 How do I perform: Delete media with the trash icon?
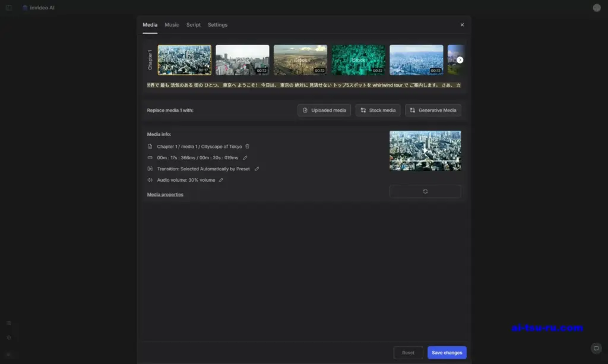pyautogui.click(x=248, y=147)
